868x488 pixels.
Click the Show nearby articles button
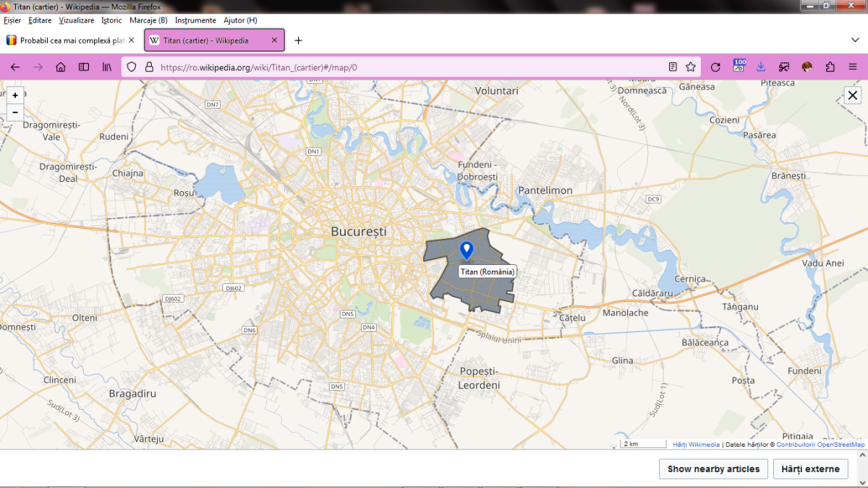point(713,468)
